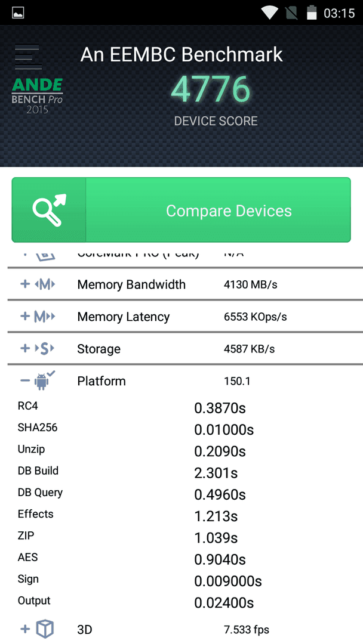Expand the Storage results row
363x644 pixels.
tap(185, 349)
